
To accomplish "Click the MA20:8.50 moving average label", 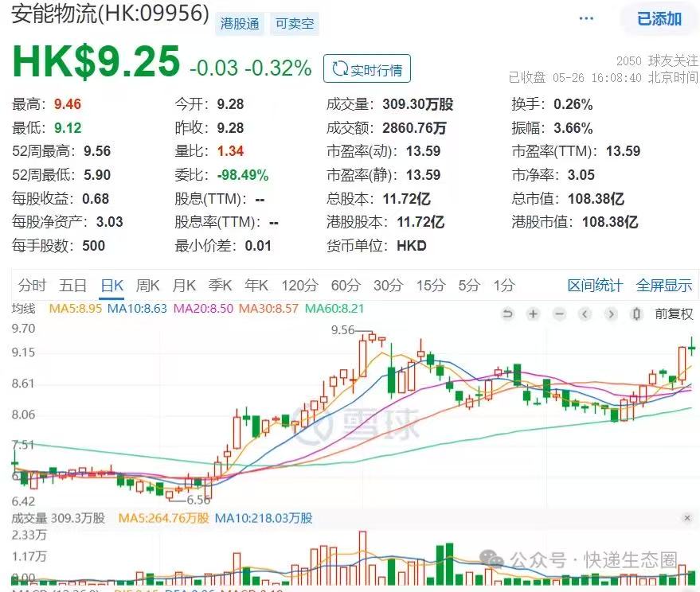I will tap(203, 309).
